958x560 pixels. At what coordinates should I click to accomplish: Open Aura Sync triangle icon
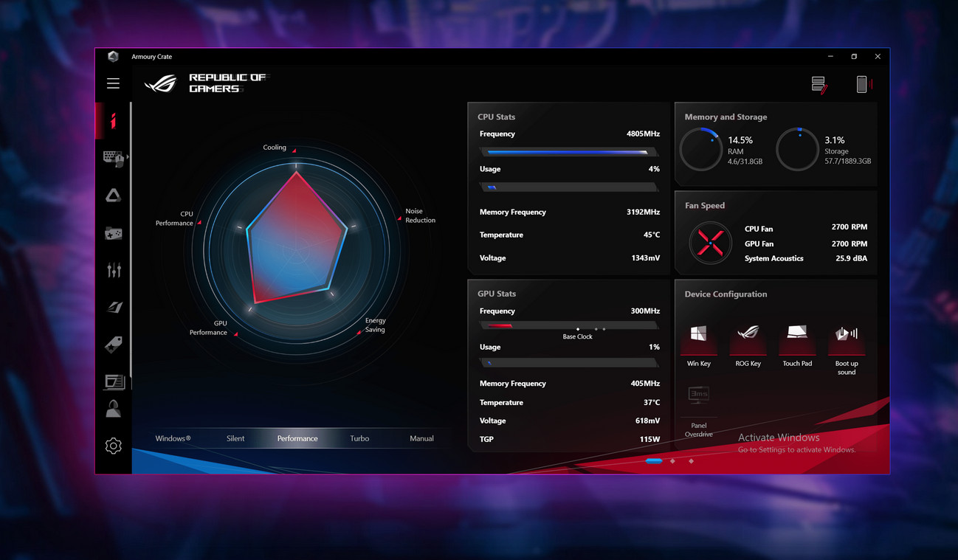113,196
